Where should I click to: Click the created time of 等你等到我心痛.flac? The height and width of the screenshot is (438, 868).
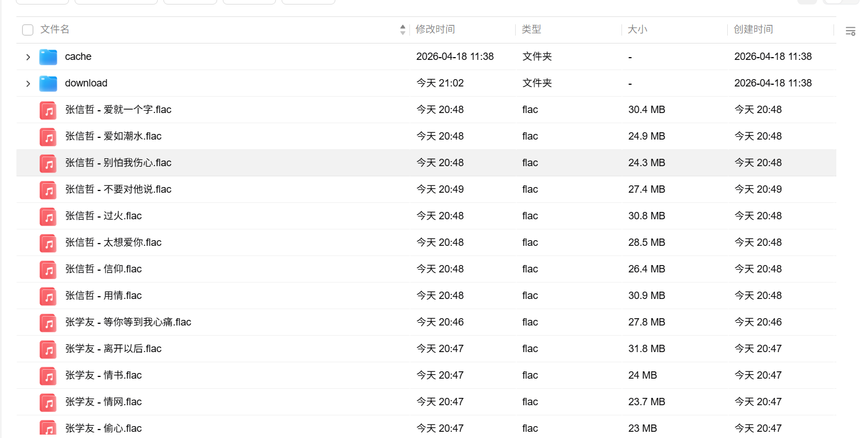(758, 322)
